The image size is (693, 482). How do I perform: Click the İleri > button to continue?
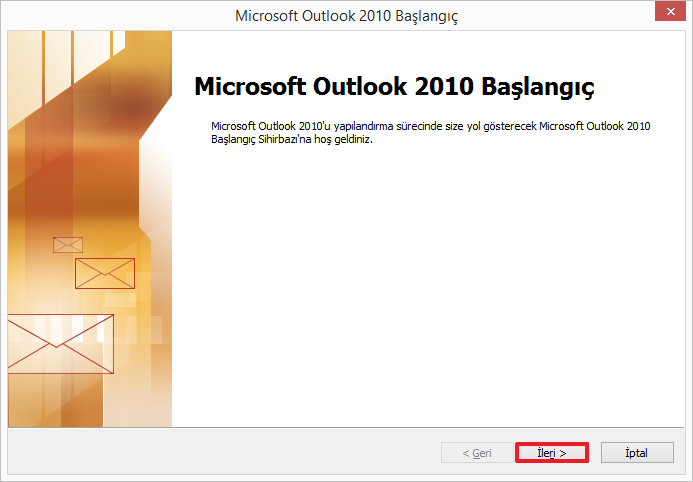(551, 453)
